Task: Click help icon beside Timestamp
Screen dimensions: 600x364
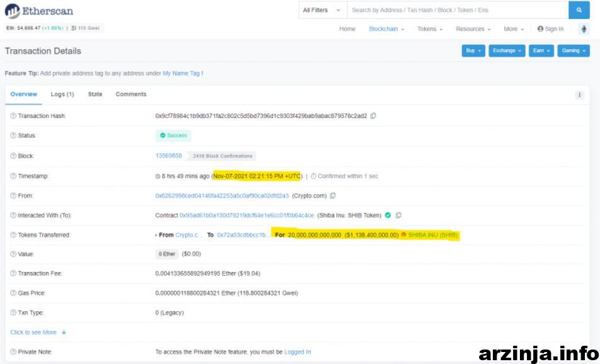Action: (13, 176)
